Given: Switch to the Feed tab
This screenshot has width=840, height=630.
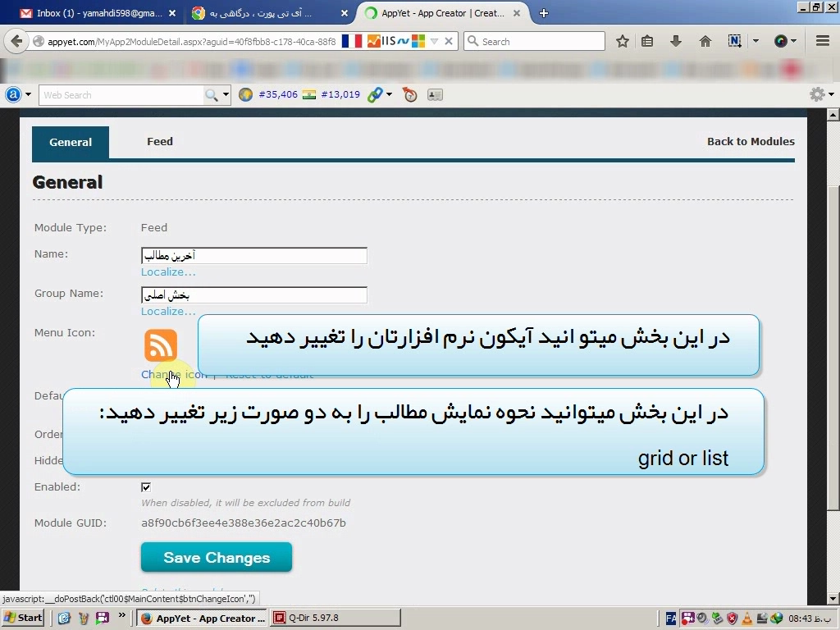Looking at the screenshot, I should [x=160, y=141].
